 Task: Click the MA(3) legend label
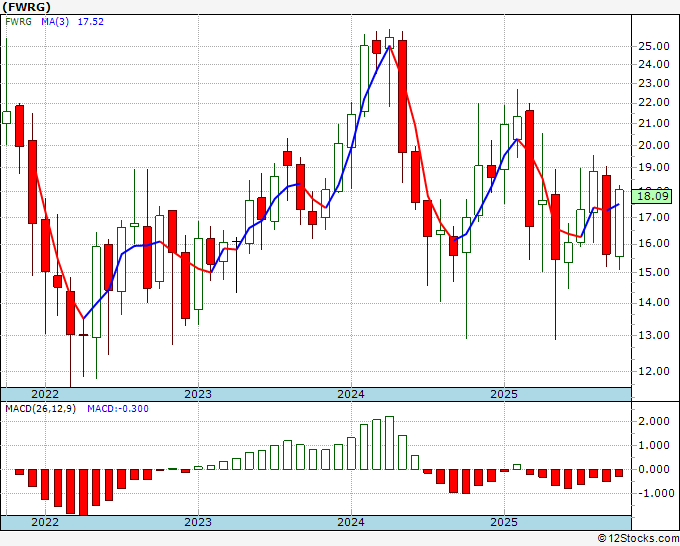click(55, 22)
